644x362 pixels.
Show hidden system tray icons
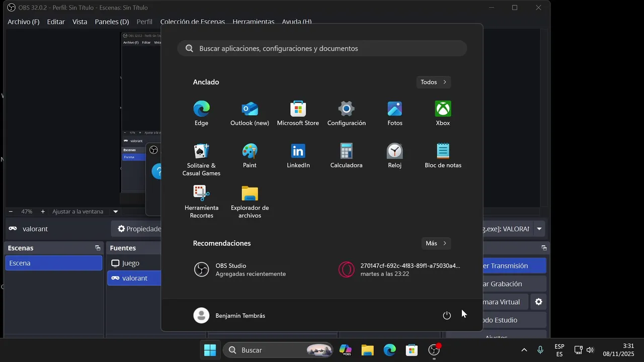(x=524, y=350)
